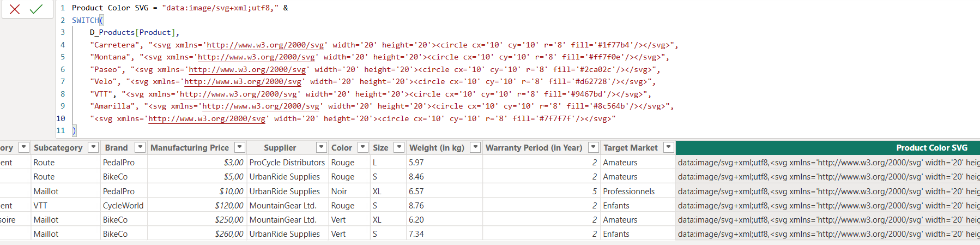The height and width of the screenshot is (245, 980).
Task: Open the Brand column filter dropdown
Action: tap(140, 147)
